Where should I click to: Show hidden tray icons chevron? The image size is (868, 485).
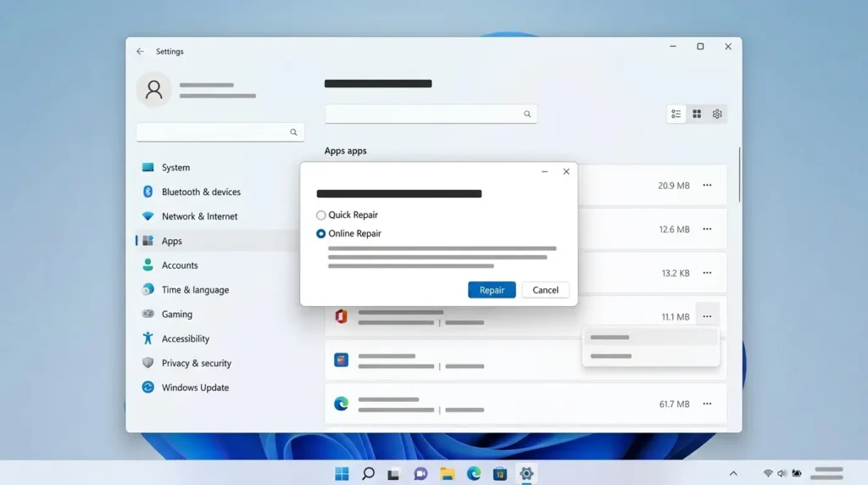point(733,474)
